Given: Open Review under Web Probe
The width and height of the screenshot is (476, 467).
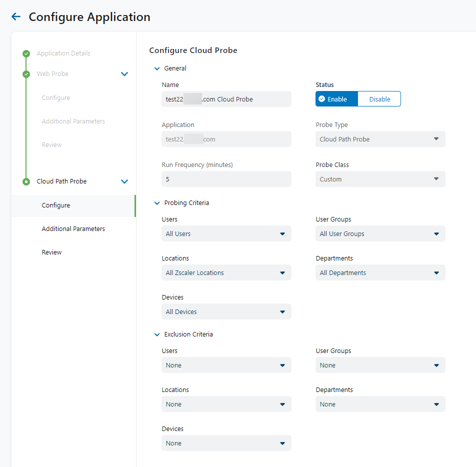Looking at the screenshot, I should point(51,145).
